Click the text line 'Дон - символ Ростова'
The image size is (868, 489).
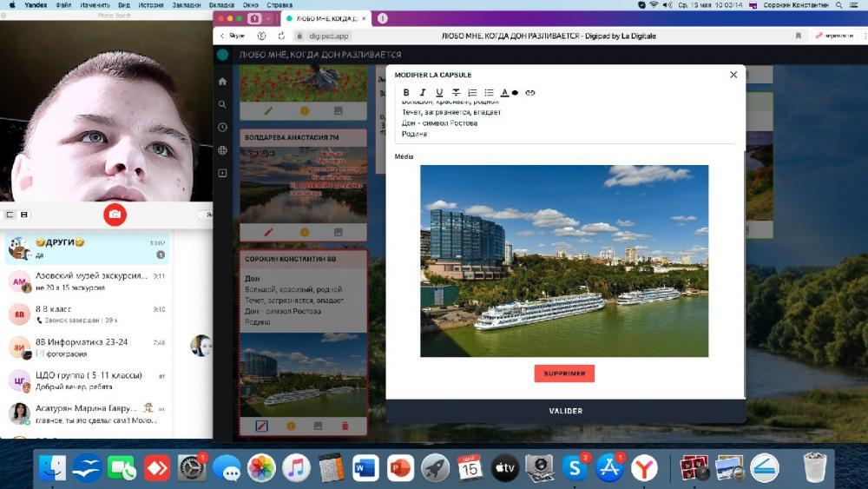tap(439, 123)
